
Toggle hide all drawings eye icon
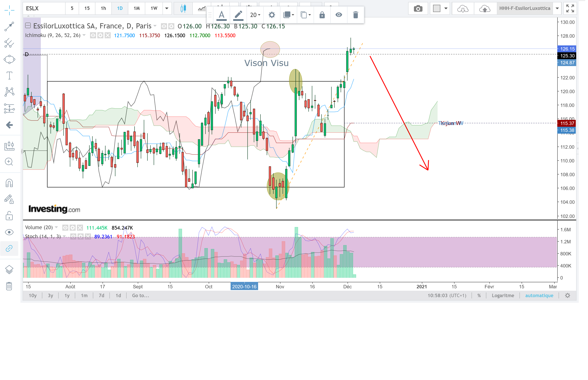coord(9,232)
